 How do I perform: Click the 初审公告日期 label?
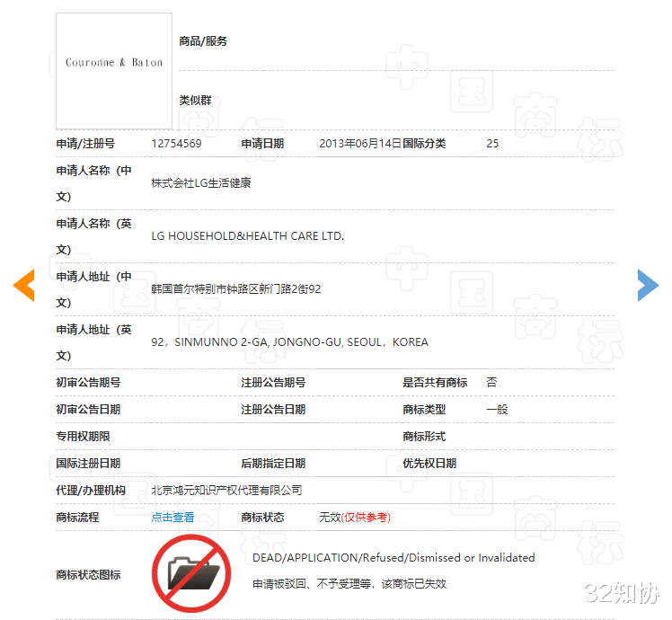click(88, 409)
